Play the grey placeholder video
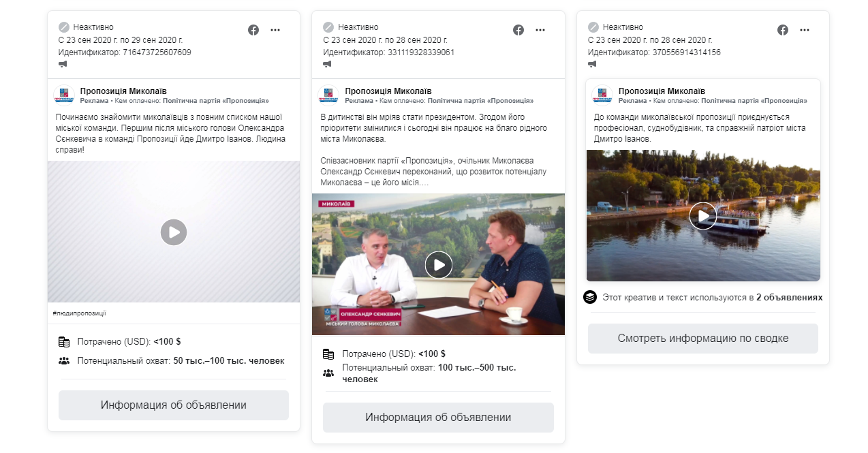Viewport: 868px width, 453px height. click(174, 232)
